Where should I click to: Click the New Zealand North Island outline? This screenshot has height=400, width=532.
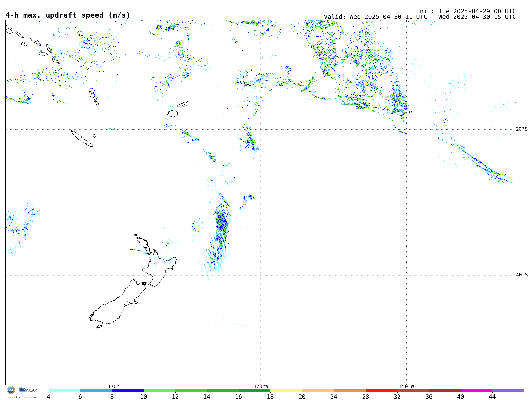(156, 261)
